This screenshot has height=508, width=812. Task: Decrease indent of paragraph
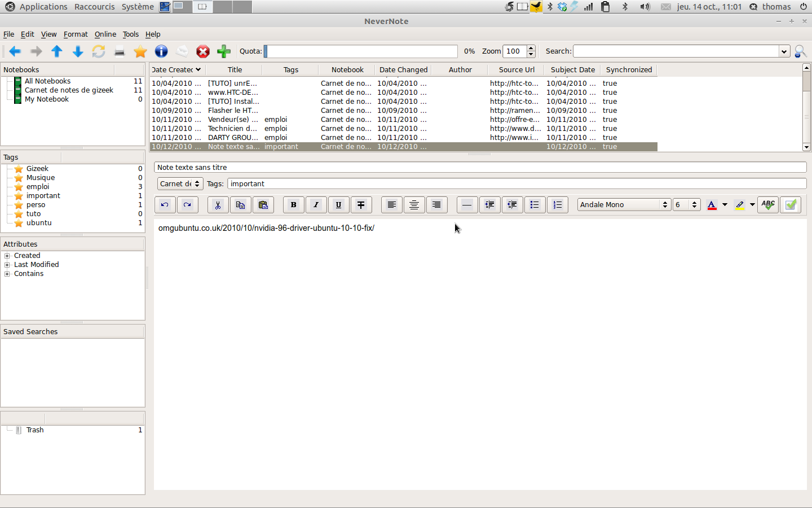click(512, 205)
